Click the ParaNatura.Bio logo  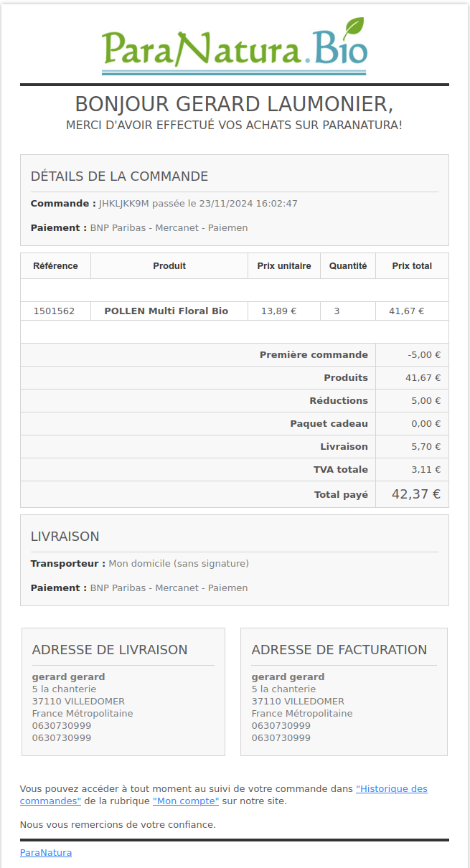click(234, 47)
